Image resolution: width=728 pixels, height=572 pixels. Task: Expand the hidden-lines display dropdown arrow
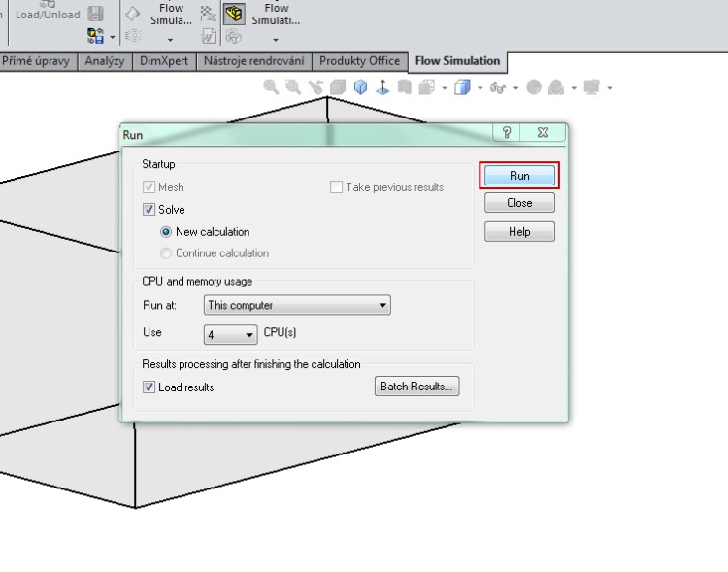click(445, 87)
